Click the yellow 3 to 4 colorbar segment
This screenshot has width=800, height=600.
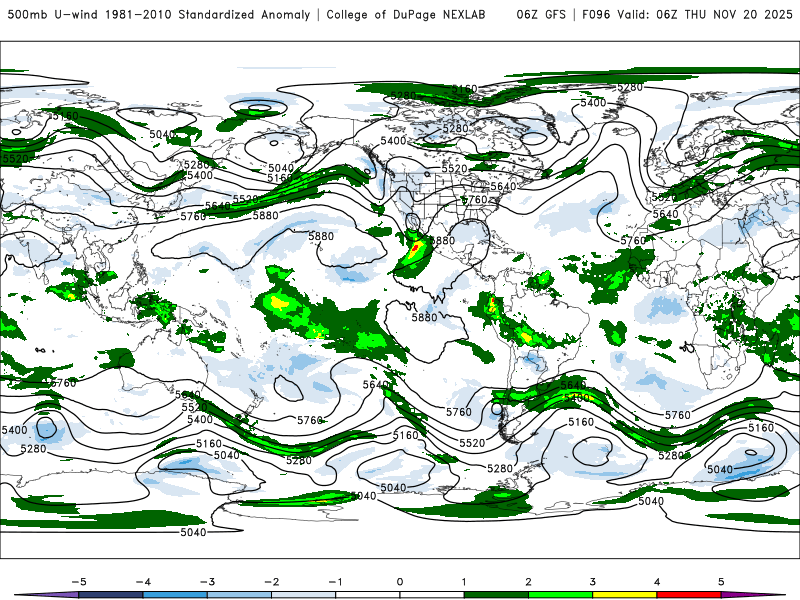[x=625, y=595]
